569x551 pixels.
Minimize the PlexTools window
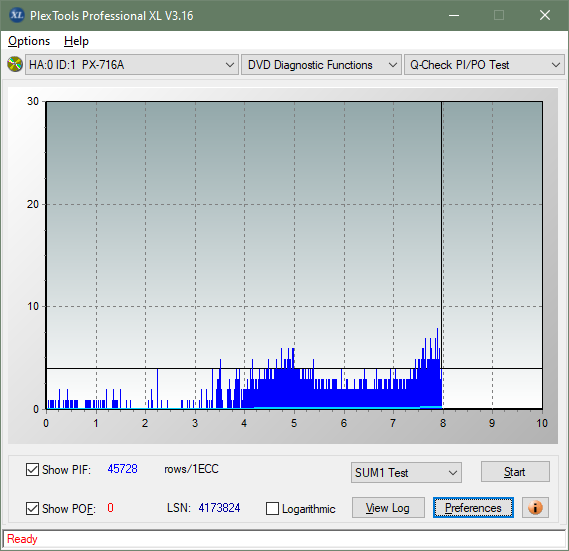(x=454, y=15)
